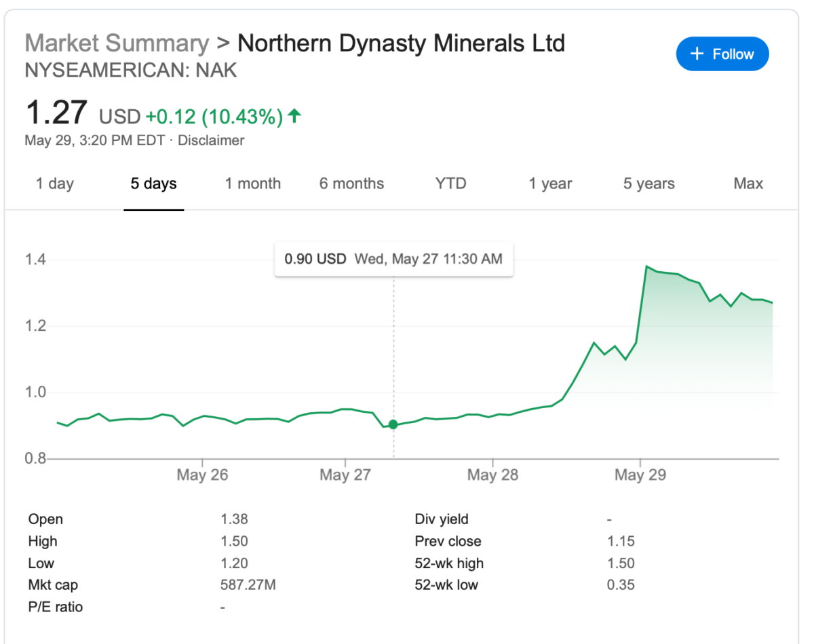This screenshot has width=814, height=644.
Task: Click the green up arrow beside percentage
Action: click(x=294, y=117)
